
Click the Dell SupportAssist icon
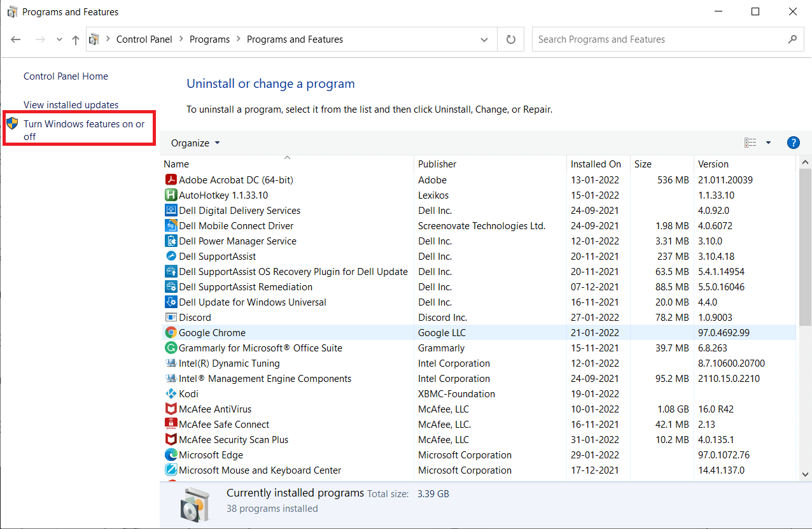coord(171,257)
